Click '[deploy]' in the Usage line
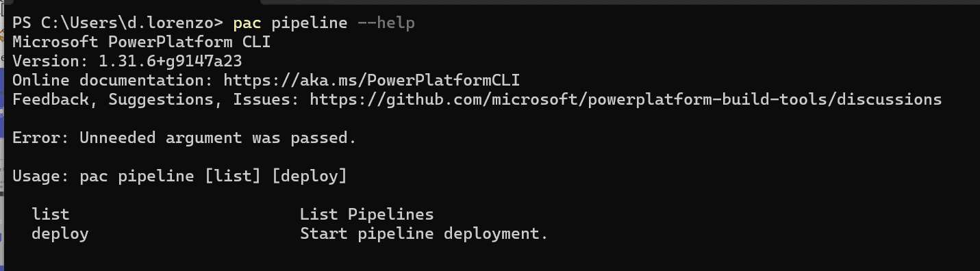The width and height of the screenshot is (980, 271). click(x=310, y=176)
